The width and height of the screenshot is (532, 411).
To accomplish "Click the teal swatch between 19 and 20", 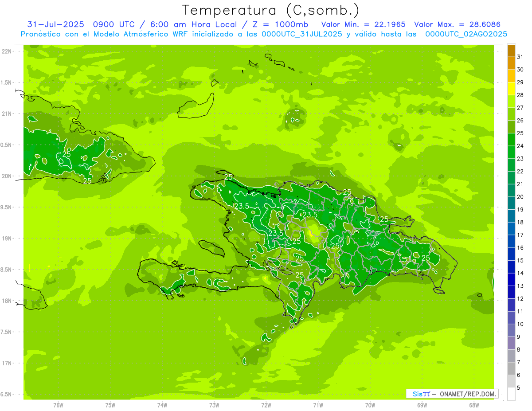I will click(512, 203).
